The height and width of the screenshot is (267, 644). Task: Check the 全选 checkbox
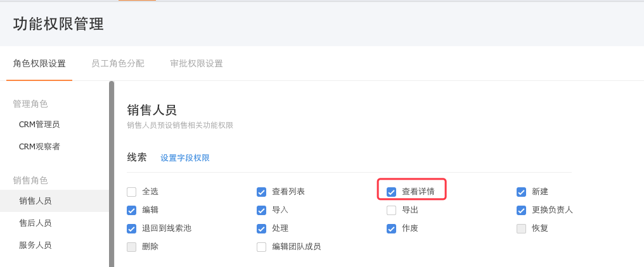[x=132, y=192]
